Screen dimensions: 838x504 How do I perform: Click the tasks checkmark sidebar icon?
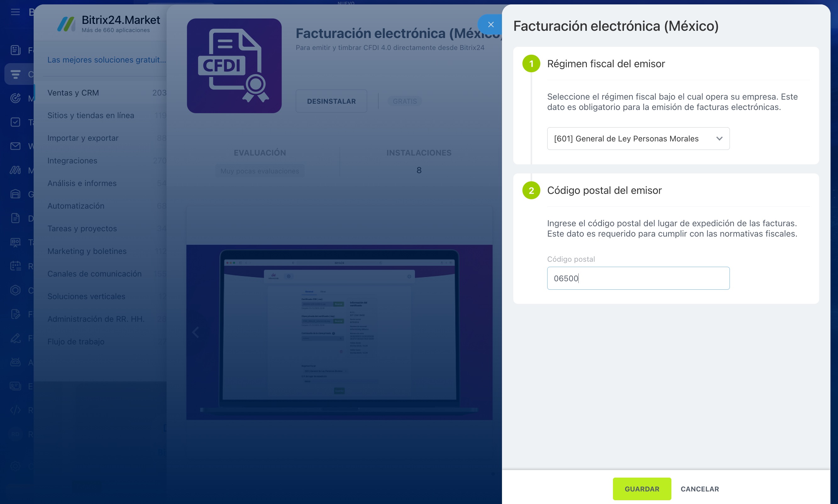click(15, 122)
